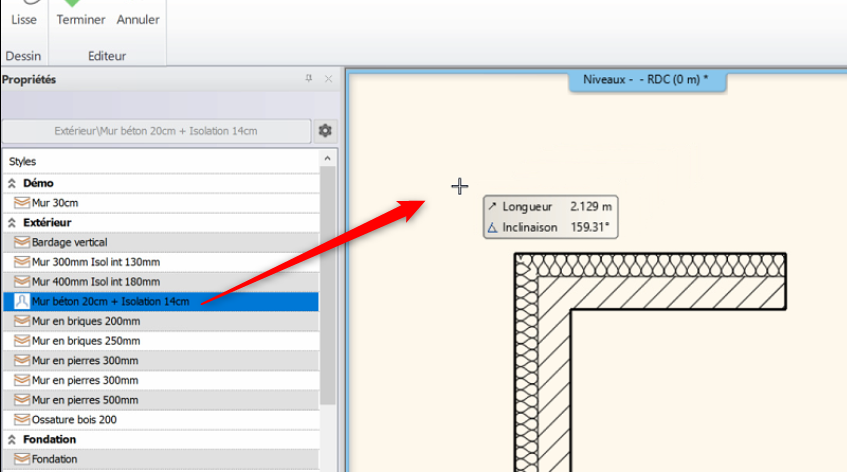
Task: Click the Mur en briques 250mm icon
Action: [x=22, y=341]
